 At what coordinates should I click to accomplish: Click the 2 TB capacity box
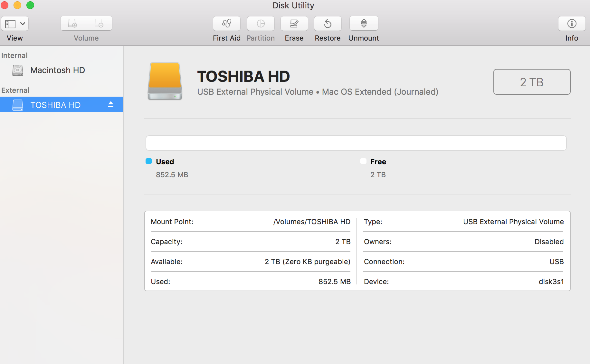pos(532,82)
